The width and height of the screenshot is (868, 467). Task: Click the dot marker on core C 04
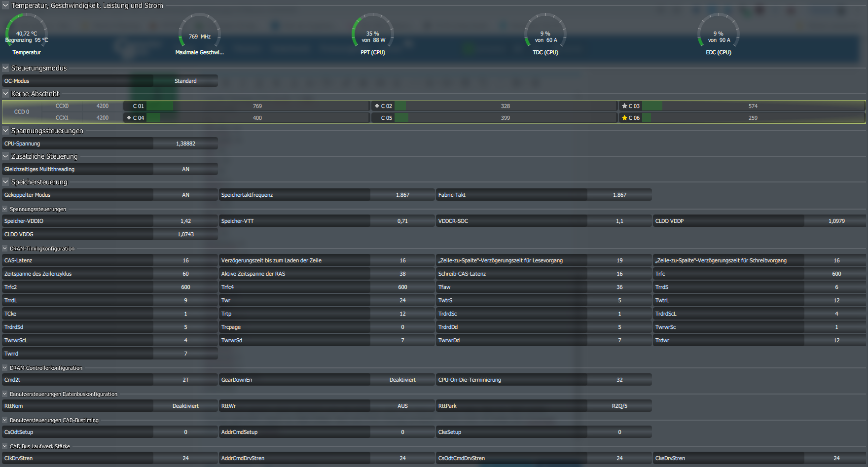(129, 118)
